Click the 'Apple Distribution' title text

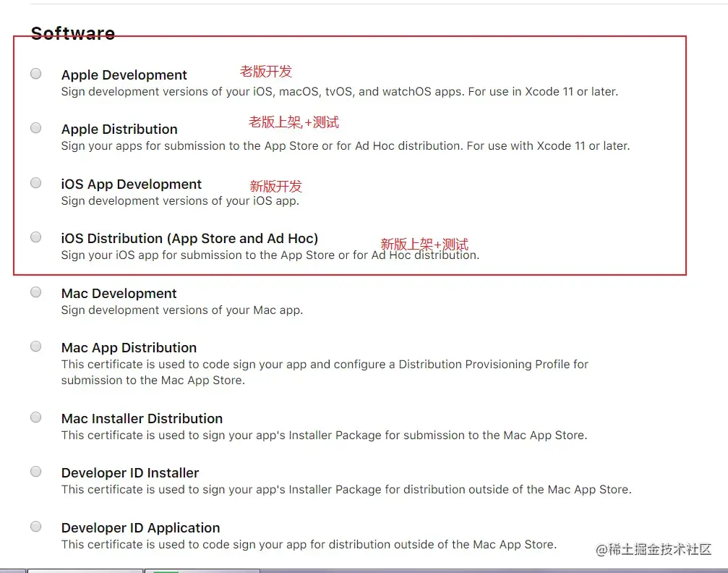tap(119, 130)
